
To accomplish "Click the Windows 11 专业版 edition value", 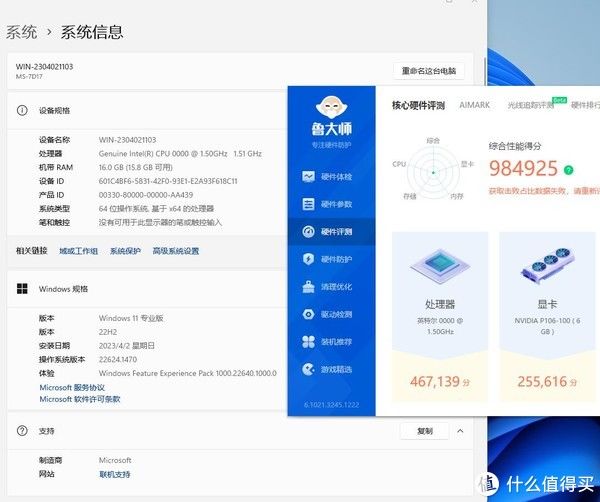I will tap(131, 318).
